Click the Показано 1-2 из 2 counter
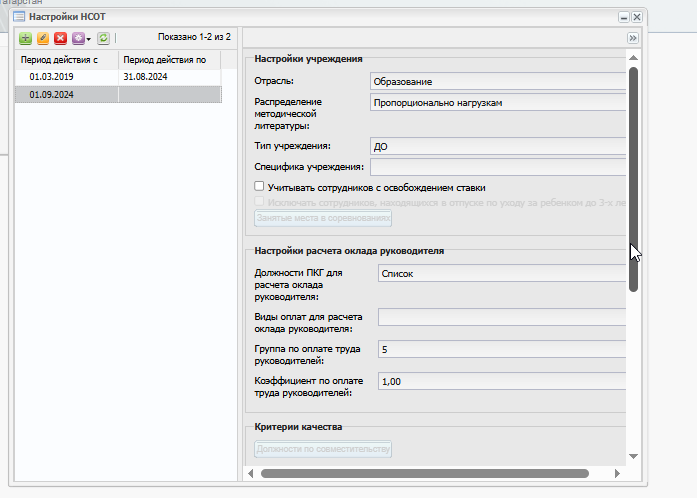The height and width of the screenshot is (498, 697). pos(194,37)
